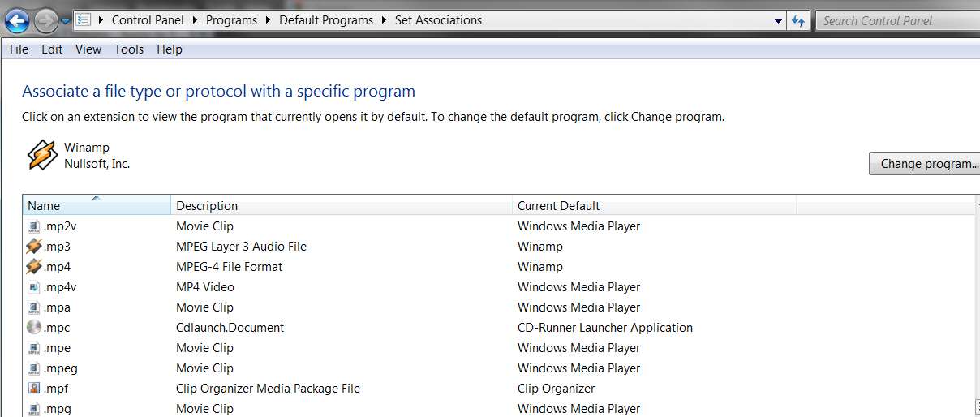This screenshot has height=417, width=980.
Task: Click MPEG-4 File Format description
Action: (230, 267)
